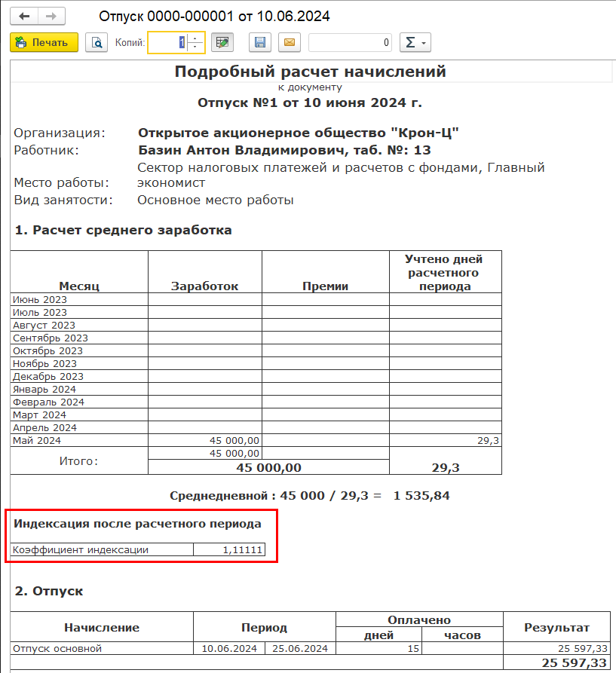Click the result cell 25 597,33 in row
This screenshot has width=616, height=673.
556,649
